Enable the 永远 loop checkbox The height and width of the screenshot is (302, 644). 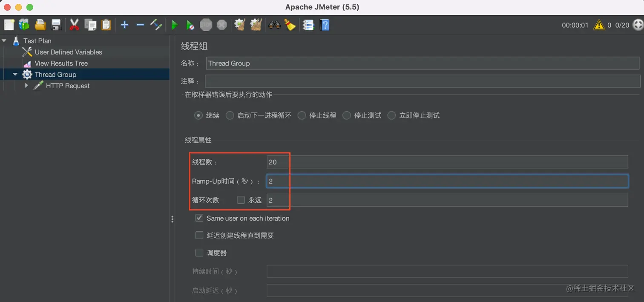pyautogui.click(x=241, y=200)
